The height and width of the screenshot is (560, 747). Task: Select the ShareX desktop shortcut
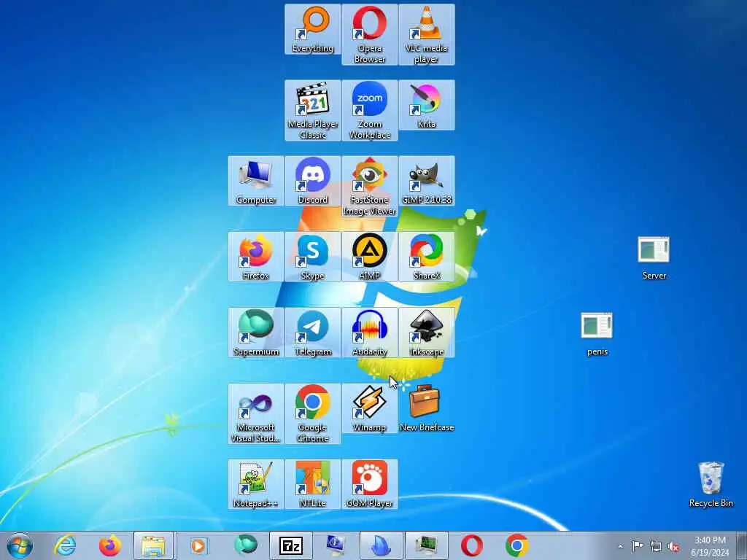click(426, 257)
